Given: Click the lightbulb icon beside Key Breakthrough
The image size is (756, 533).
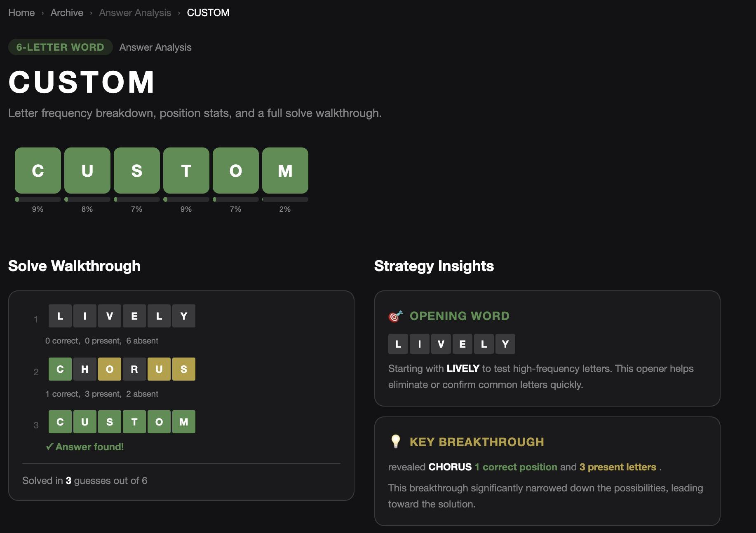Looking at the screenshot, I should point(395,442).
